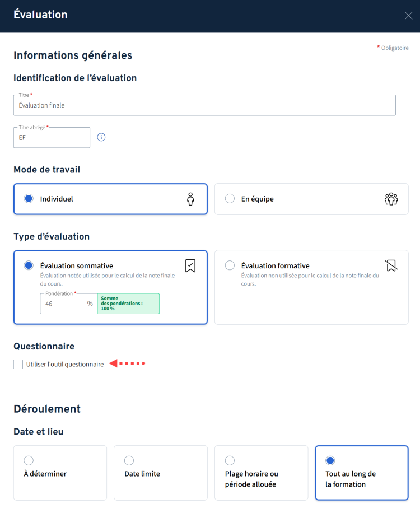Click the single person icon in Individuel card

pyautogui.click(x=190, y=199)
